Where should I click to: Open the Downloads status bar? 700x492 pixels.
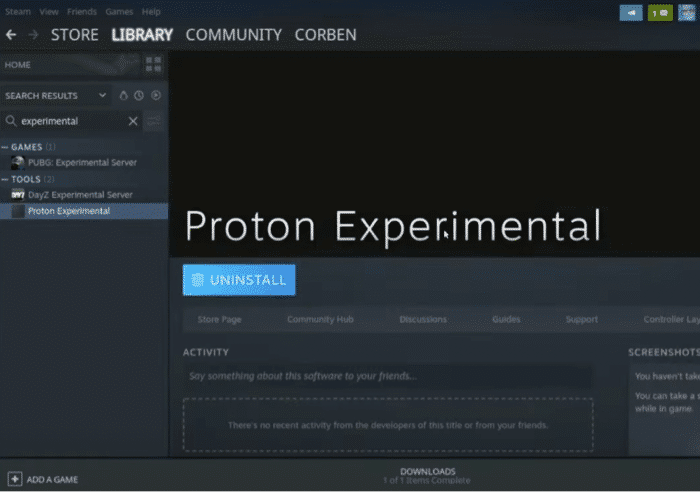pos(427,475)
